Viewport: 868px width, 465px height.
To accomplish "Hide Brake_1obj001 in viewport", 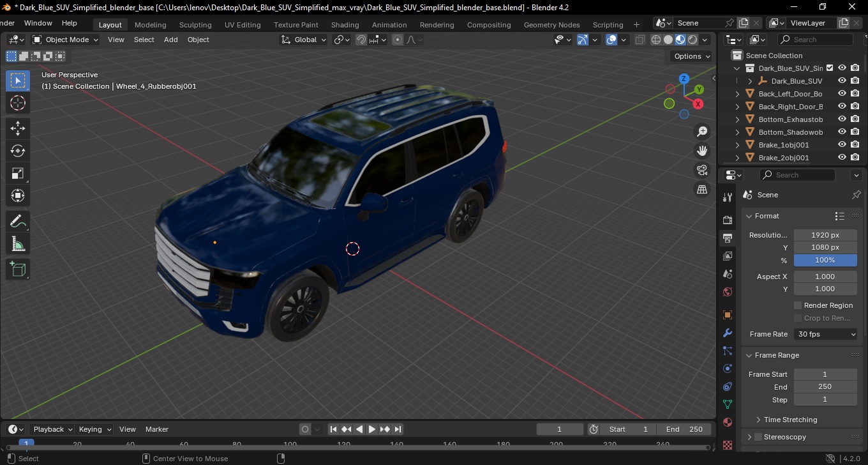I will tap(842, 144).
